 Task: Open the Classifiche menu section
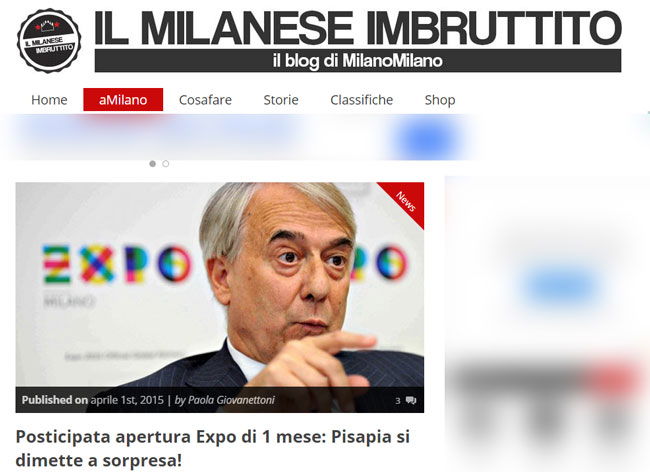pos(361,100)
